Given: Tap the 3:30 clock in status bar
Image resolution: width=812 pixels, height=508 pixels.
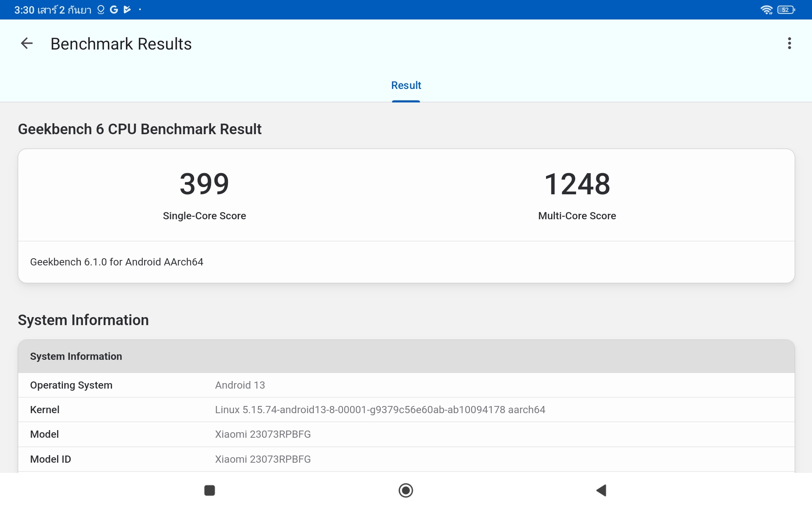Looking at the screenshot, I should [25, 10].
